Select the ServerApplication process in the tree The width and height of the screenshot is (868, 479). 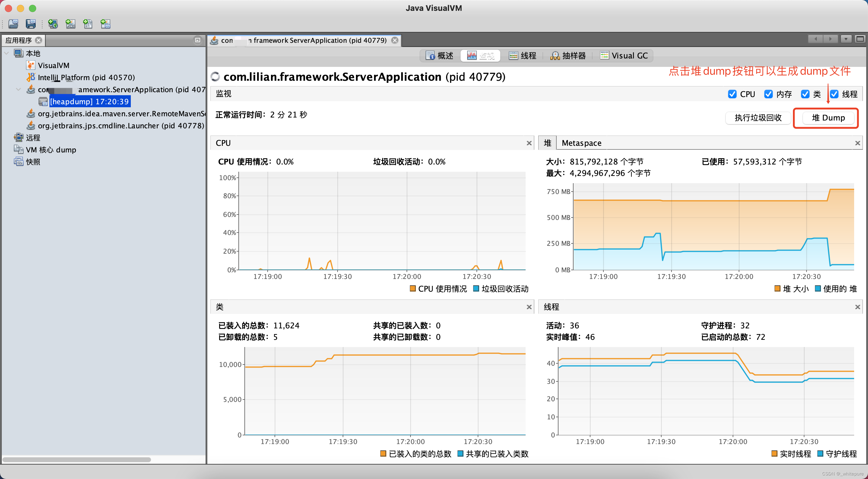(x=122, y=89)
